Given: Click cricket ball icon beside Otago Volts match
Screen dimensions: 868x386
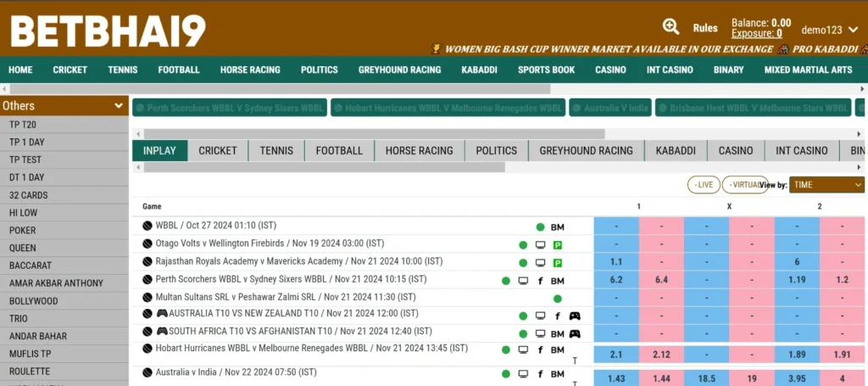Looking at the screenshot, I should click(x=147, y=243).
